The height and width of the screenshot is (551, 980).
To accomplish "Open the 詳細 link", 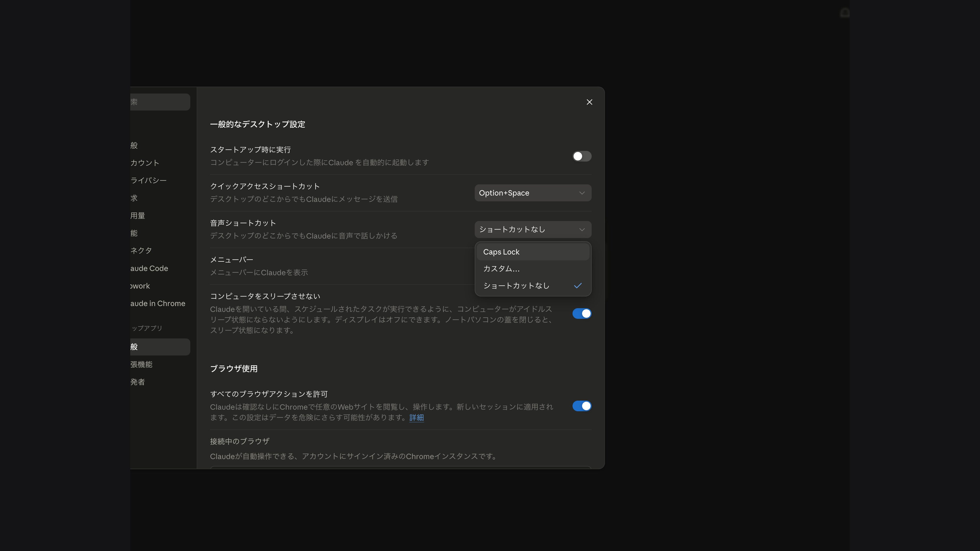I will (417, 418).
